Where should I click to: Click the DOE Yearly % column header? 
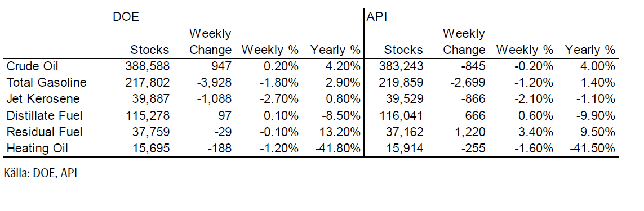pyautogui.click(x=336, y=50)
